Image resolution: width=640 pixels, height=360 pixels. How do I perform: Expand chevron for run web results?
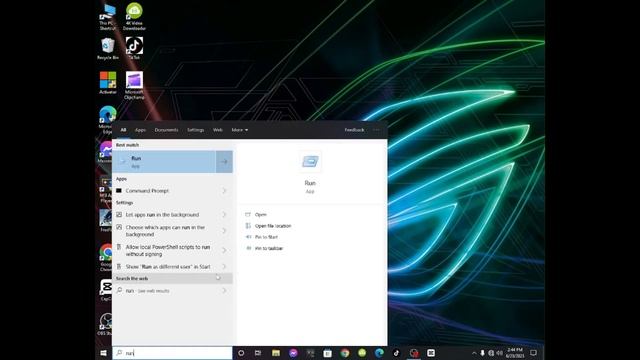tap(224, 291)
